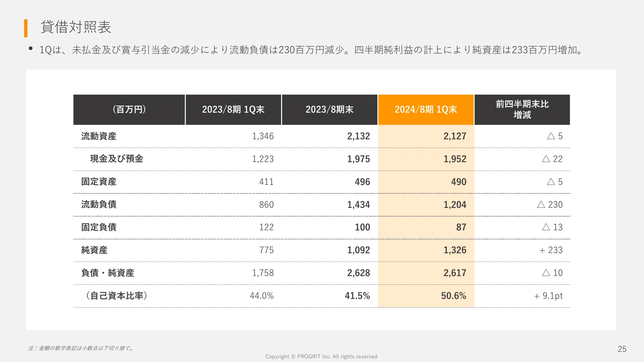Select the (百万円) header cell
The width and height of the screenshot is (644, 362).
tap(129, 109)
